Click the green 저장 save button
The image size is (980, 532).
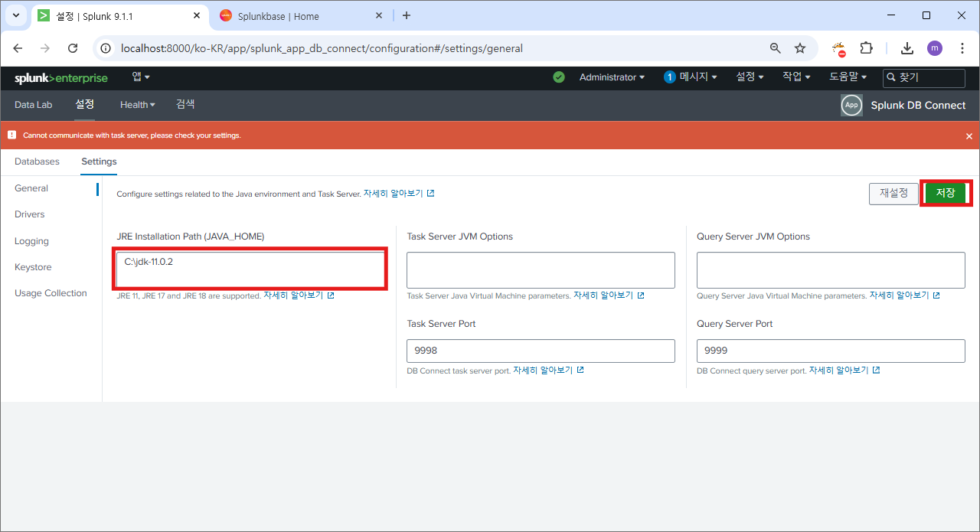pyautogui.click(x=946, y=193)
